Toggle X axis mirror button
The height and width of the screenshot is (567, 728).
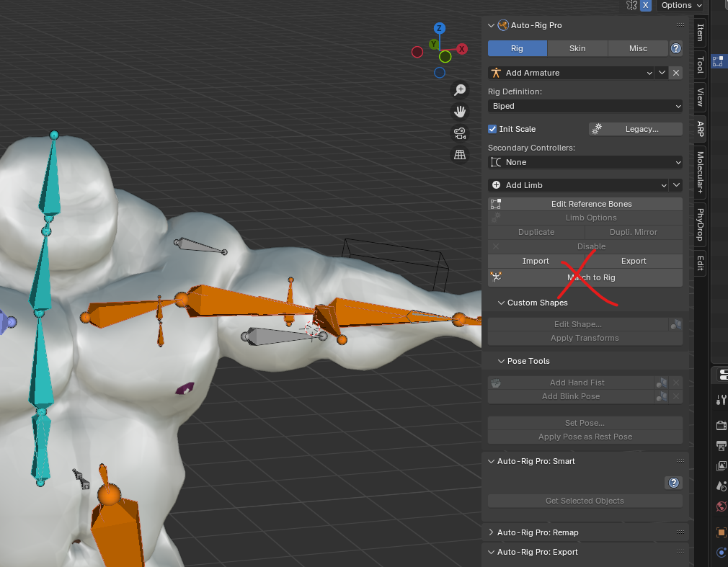click(645, 5)
